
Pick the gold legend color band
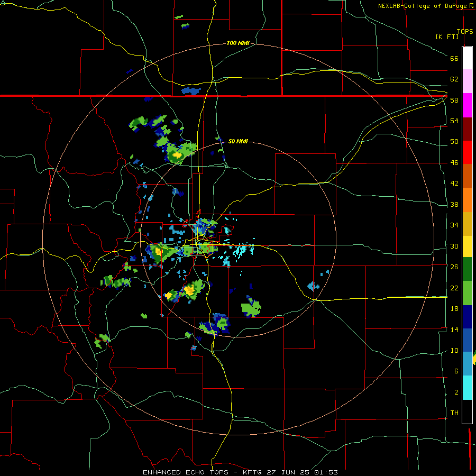[x=467, y=224]
